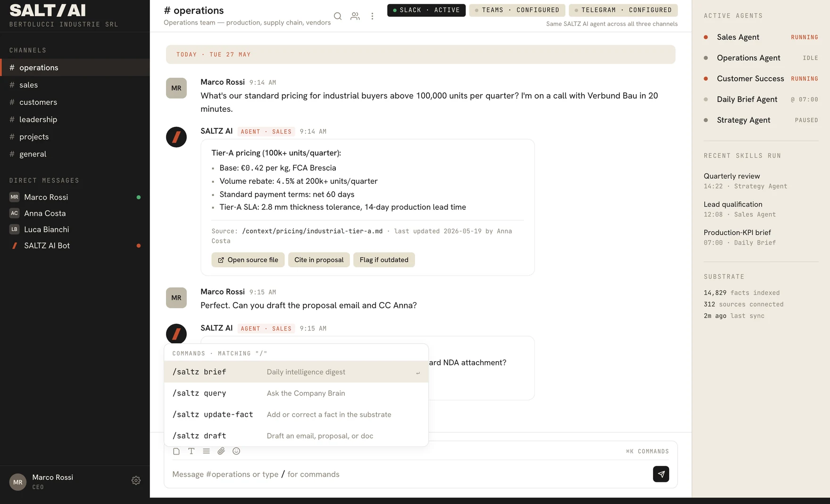Click the Sales Agent RUNNING status label
The width and height of the screenshot is (830, 504).
click(x=805, y=37)
